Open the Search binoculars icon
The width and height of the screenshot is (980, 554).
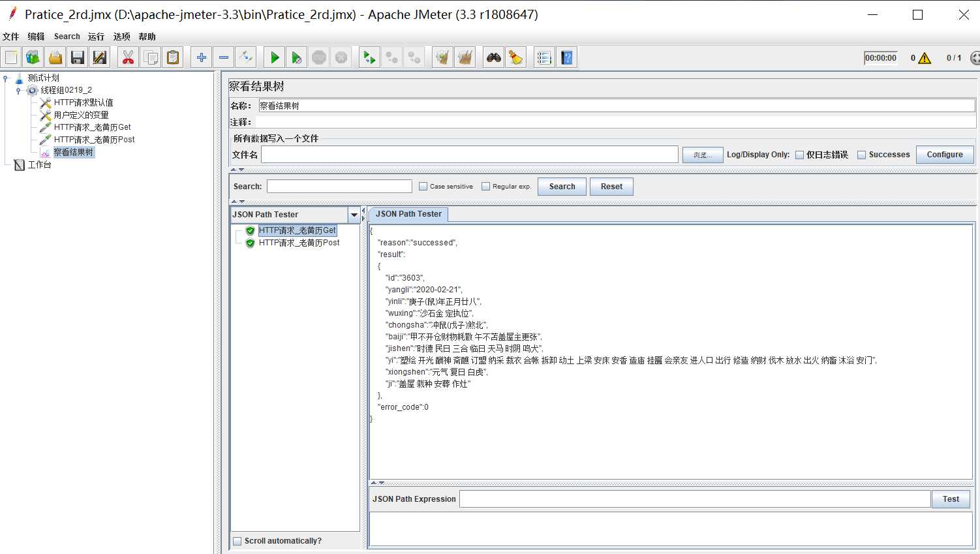pos(494,57)
